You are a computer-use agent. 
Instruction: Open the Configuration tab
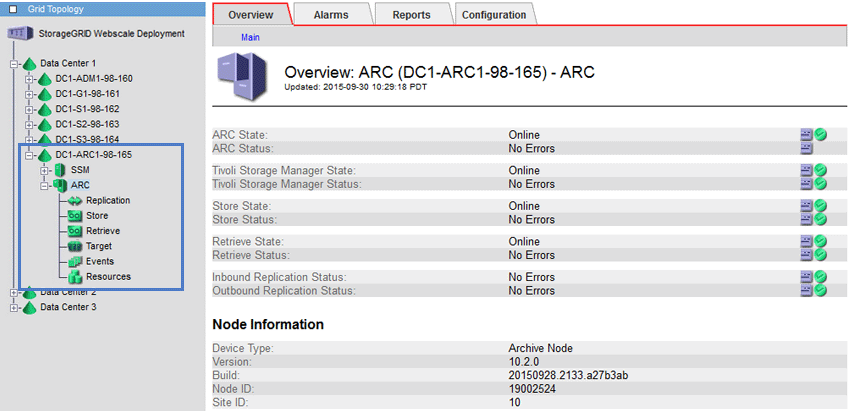tap(494, 15)
